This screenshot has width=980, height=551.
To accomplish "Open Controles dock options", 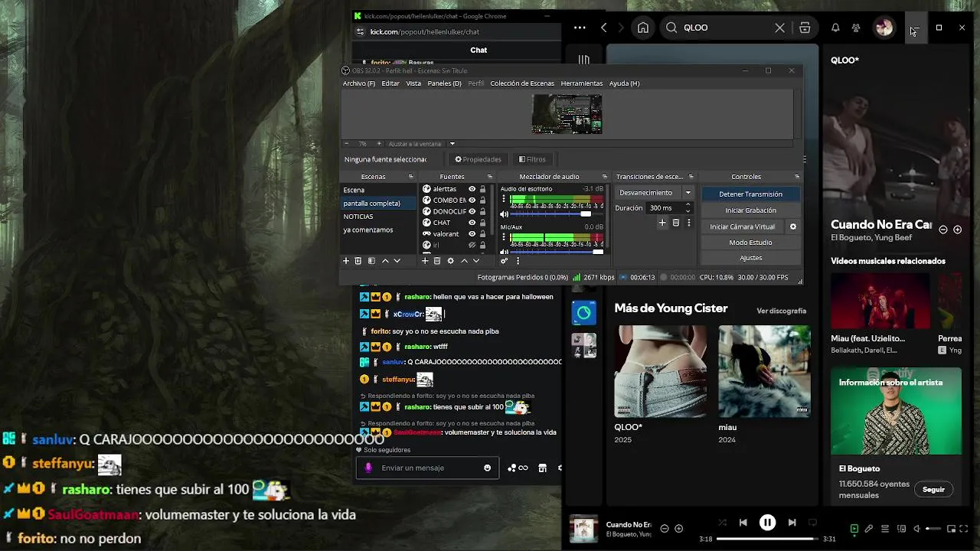I will click(796, 177).
